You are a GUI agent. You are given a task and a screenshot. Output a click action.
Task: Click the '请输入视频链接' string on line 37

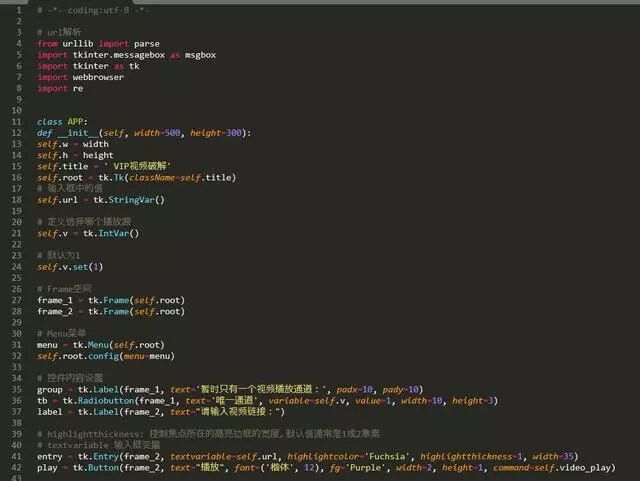tap(239, 412)
